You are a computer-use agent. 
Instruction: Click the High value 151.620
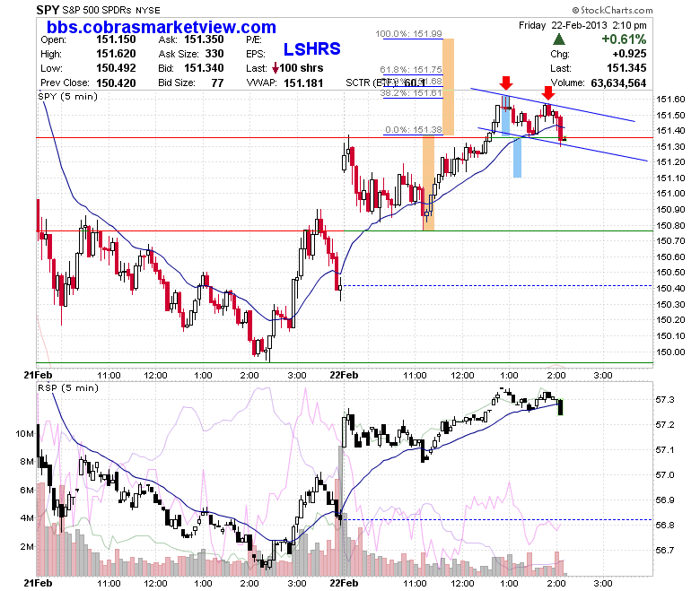point(116,54)
